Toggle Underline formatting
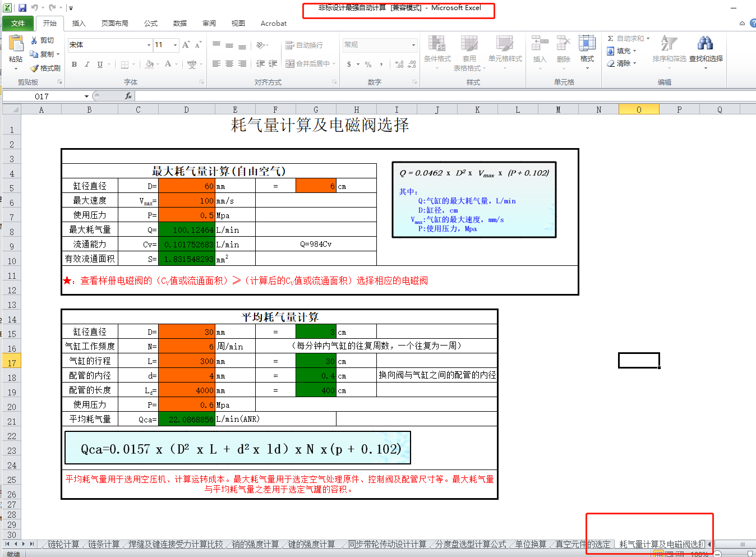 (100, 65)
